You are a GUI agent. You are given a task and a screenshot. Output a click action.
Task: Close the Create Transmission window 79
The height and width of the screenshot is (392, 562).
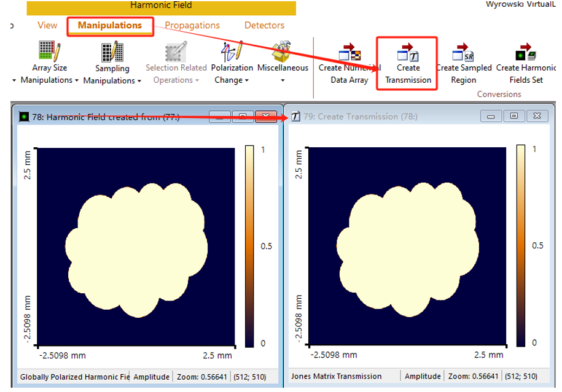click(537, 116)
